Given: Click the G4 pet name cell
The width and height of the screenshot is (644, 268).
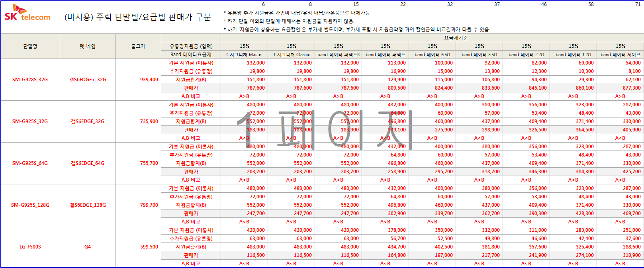Looking at the screenshot, I should [88, 247].
